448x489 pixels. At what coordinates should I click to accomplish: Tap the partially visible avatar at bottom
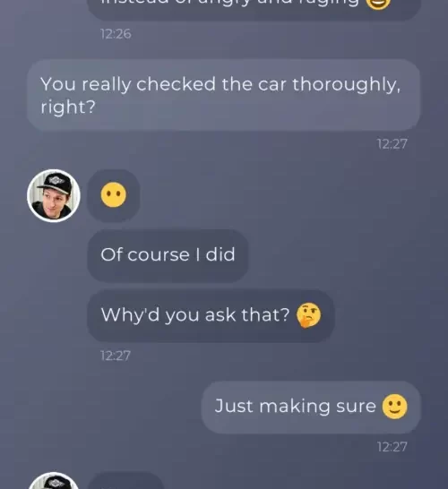point(54,481)
